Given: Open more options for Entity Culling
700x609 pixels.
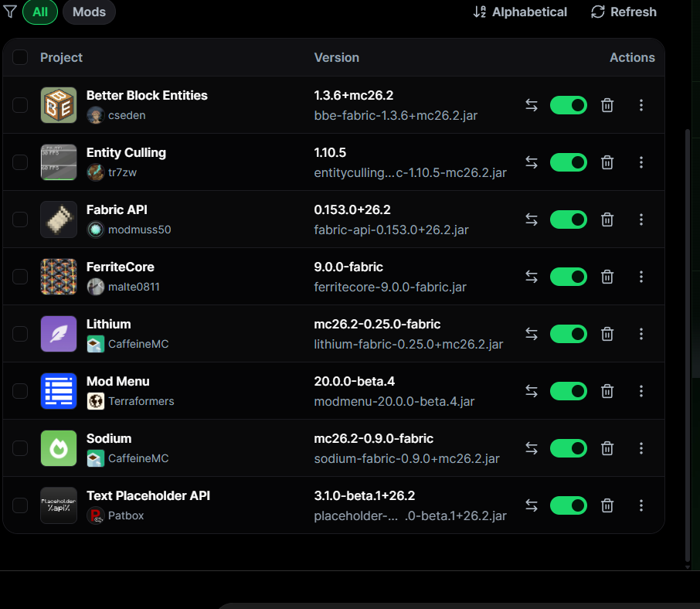Looking at the screenshot, I should (x=641, y=162).
